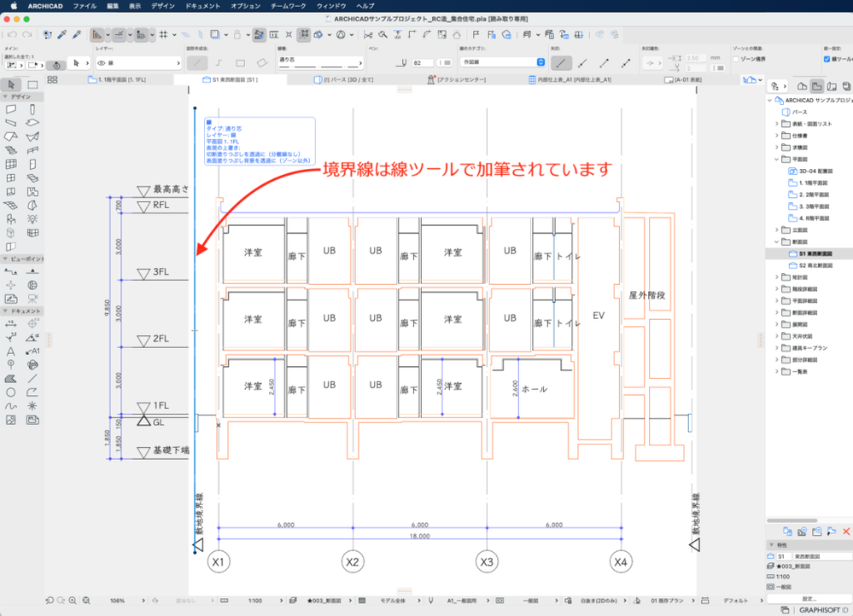This screenshot has width=853, height=616.
Task: Open the ドキュメント menu
Action: click(x=202, y=6)
